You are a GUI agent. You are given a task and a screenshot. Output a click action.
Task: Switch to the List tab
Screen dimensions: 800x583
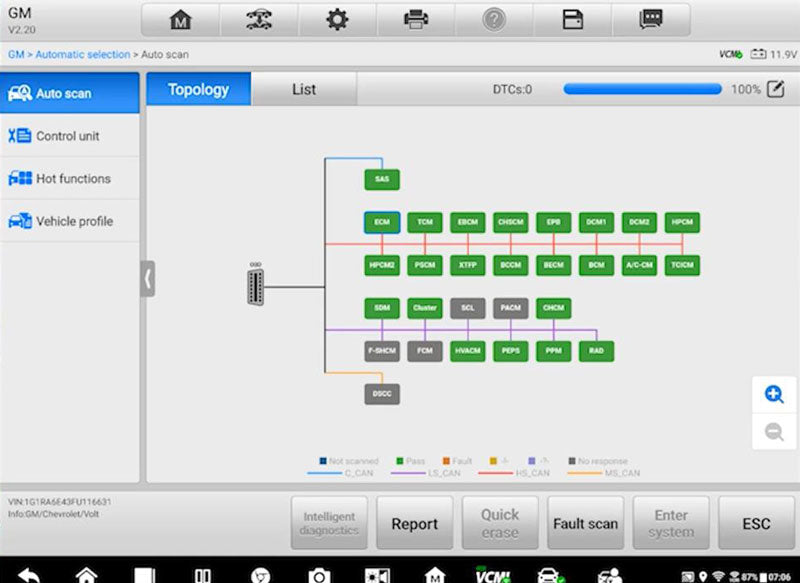click(303, 89)
